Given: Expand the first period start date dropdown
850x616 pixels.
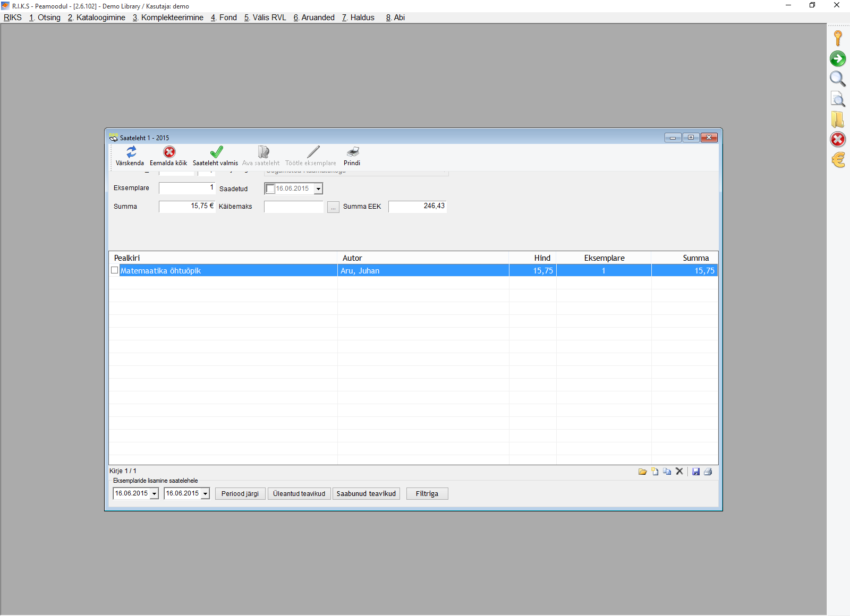Looking at the screenshot, I should 154,494.
